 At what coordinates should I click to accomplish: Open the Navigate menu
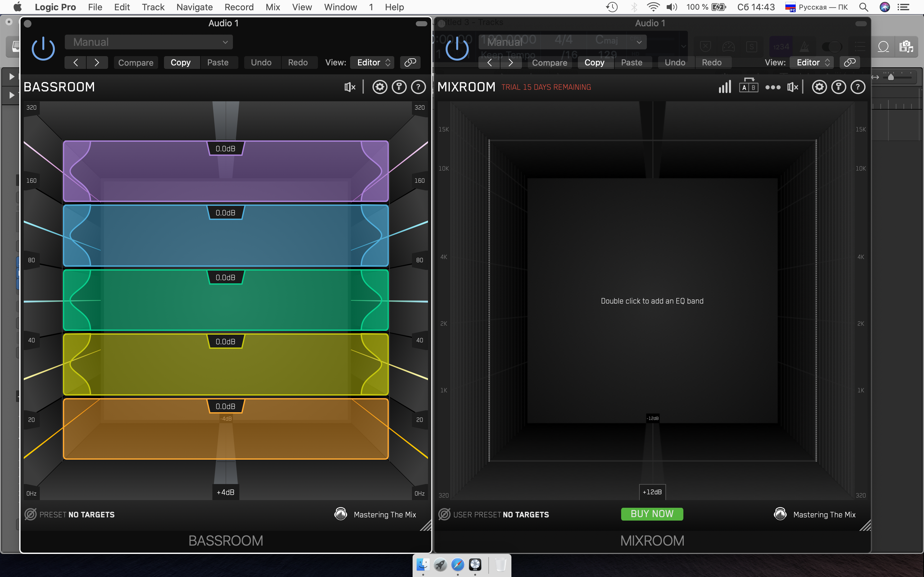[194, 7]
